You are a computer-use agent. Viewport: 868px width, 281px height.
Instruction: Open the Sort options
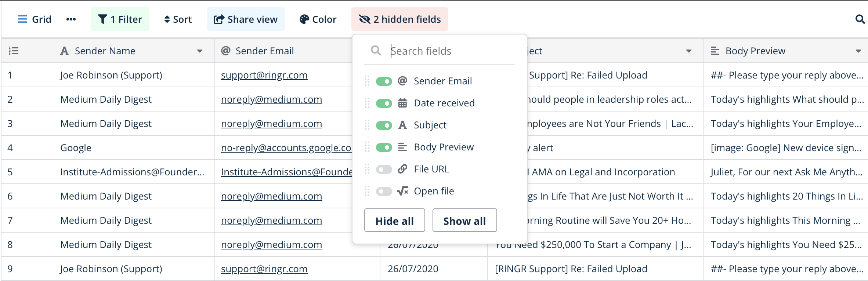[178, 19]
